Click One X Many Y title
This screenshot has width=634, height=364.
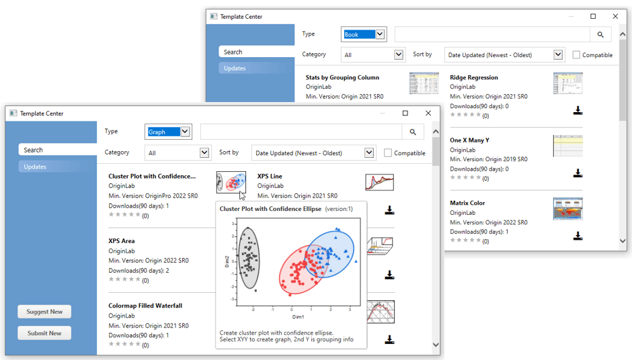tap(469, 140)
